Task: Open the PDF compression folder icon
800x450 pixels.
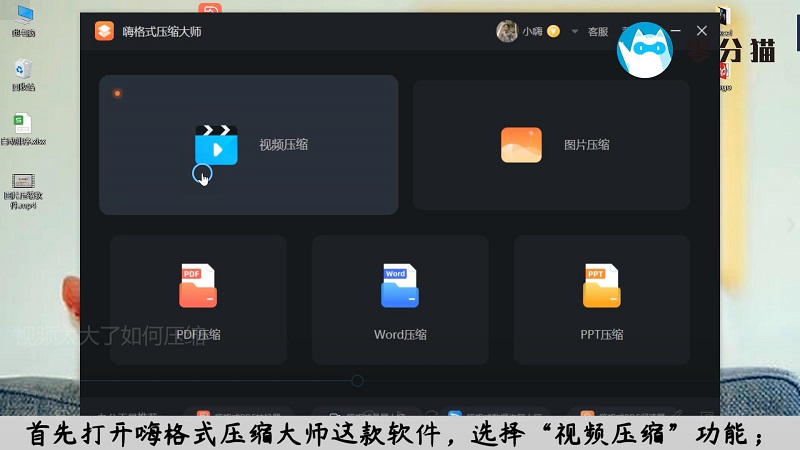Action: pyautogui.click(x=198, y=287)
